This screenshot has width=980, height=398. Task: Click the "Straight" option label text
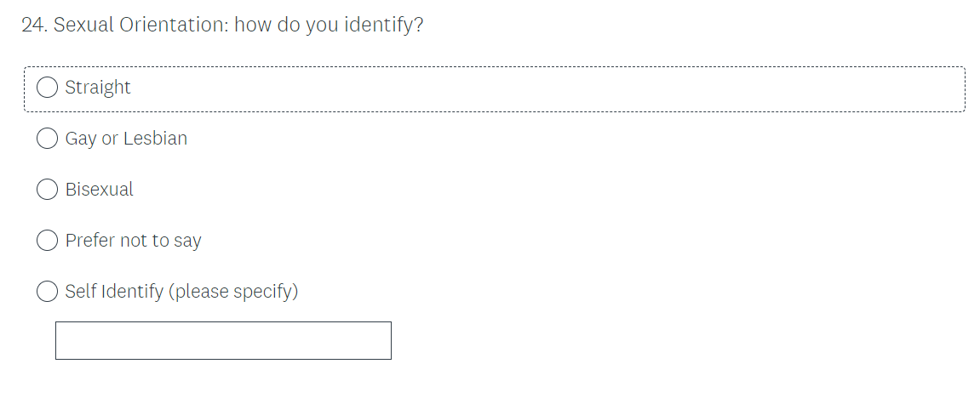[x=98, y=88]
